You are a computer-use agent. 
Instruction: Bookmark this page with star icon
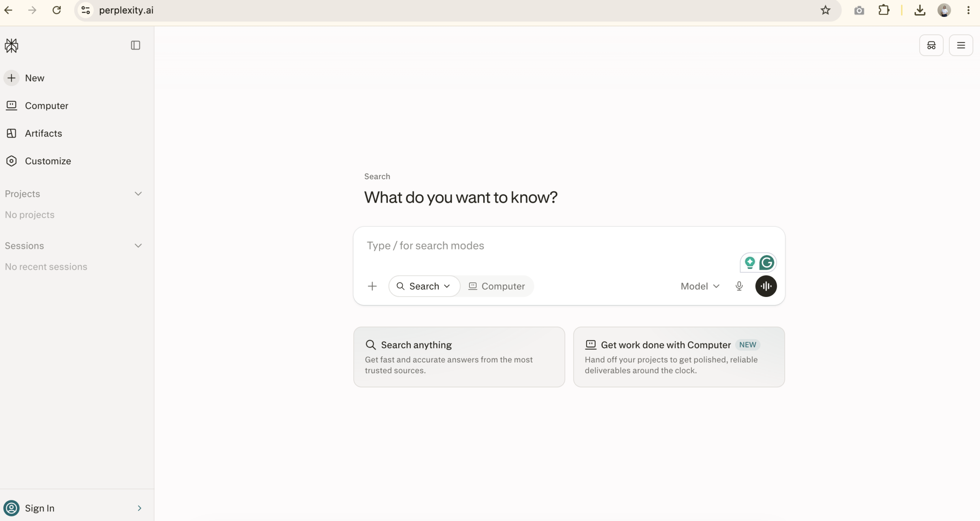(825, 10)
